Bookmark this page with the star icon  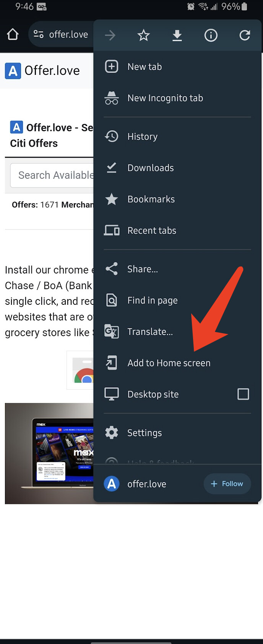pyautogui.click(x=143, y=36)
